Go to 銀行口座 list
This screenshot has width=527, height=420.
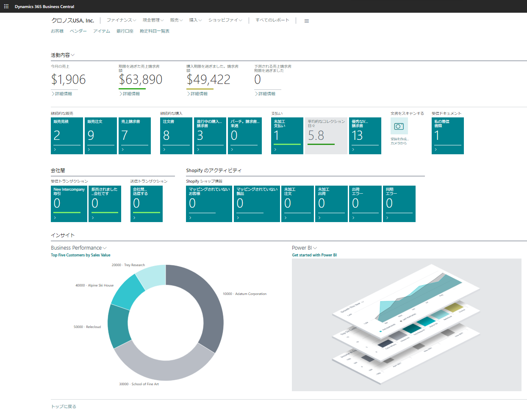(x=125, y=31)
